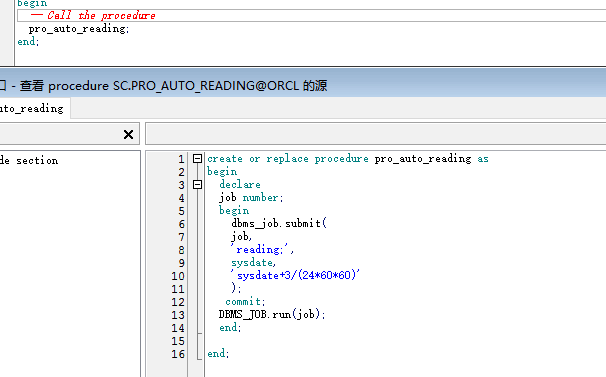Click 'job number;' on line 4
The width and height of the screenshot is (606, 377).
pyautogui.click(x=251, y=198)
